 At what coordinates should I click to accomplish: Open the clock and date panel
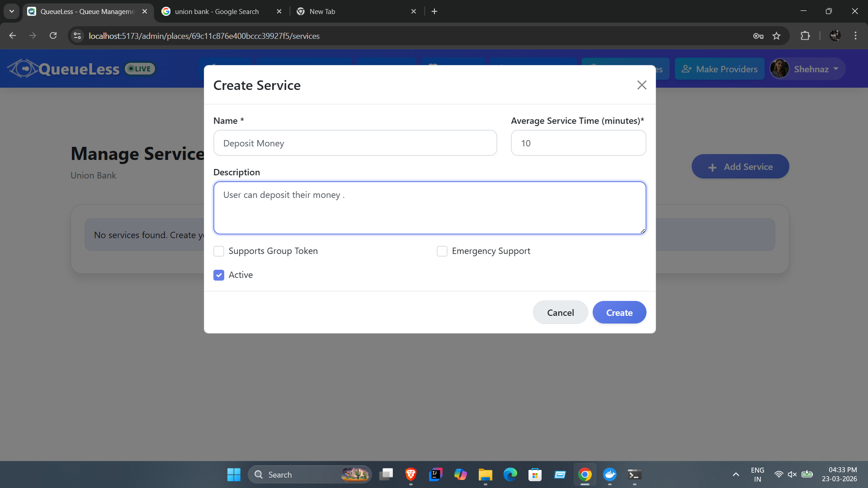(840, 474)
